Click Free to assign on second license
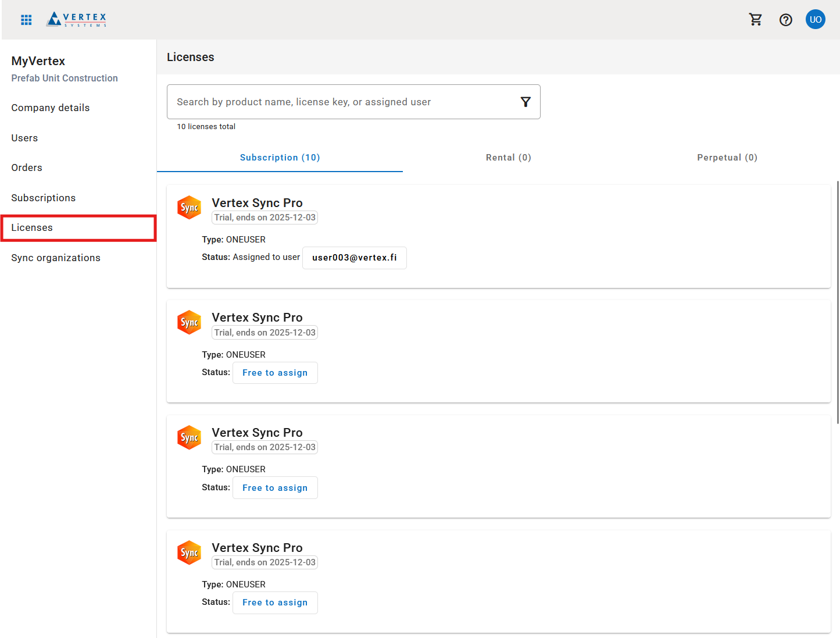840x638 pixels. click(275, 373)
